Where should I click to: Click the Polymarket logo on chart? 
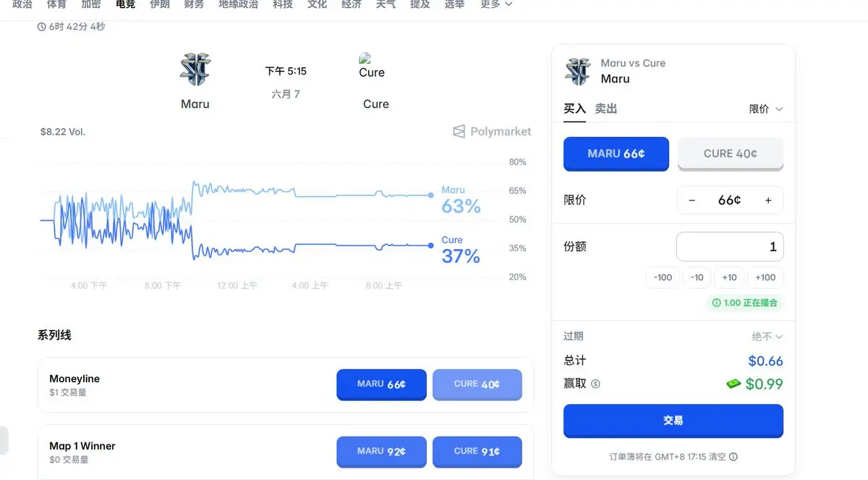[x=492, y=132]
